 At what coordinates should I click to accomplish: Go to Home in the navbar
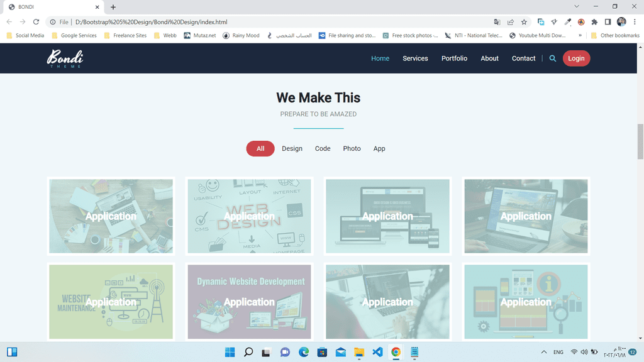(380, 58)
